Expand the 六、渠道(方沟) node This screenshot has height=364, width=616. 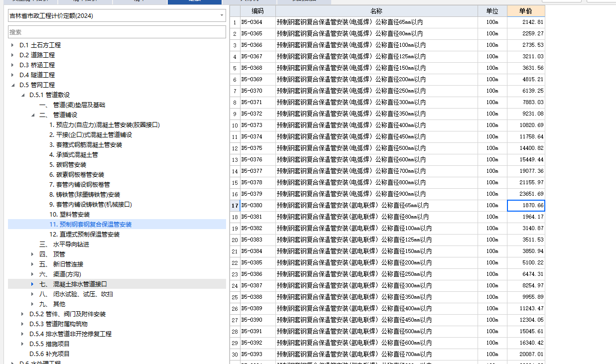pyautogui.click(x=32, y=274)
